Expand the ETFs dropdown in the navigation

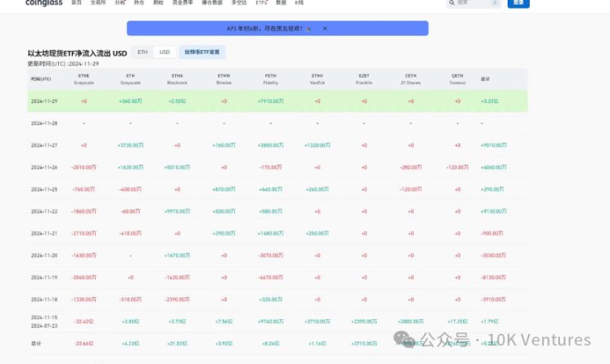261,3
